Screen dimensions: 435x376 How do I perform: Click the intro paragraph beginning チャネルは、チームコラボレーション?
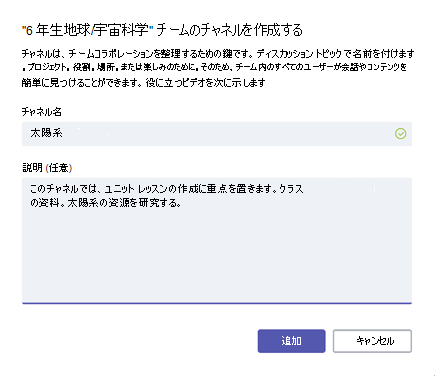218,68
